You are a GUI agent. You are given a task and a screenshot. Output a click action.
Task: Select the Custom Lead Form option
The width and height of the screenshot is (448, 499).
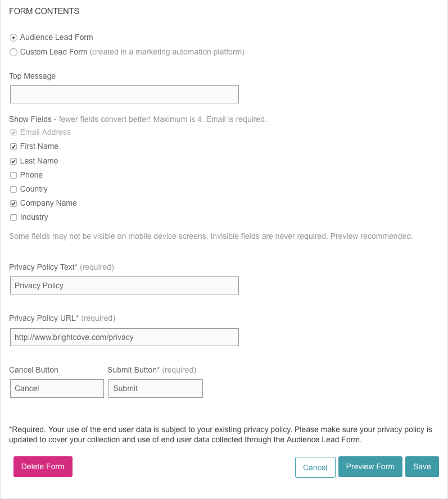coord(13,52)
